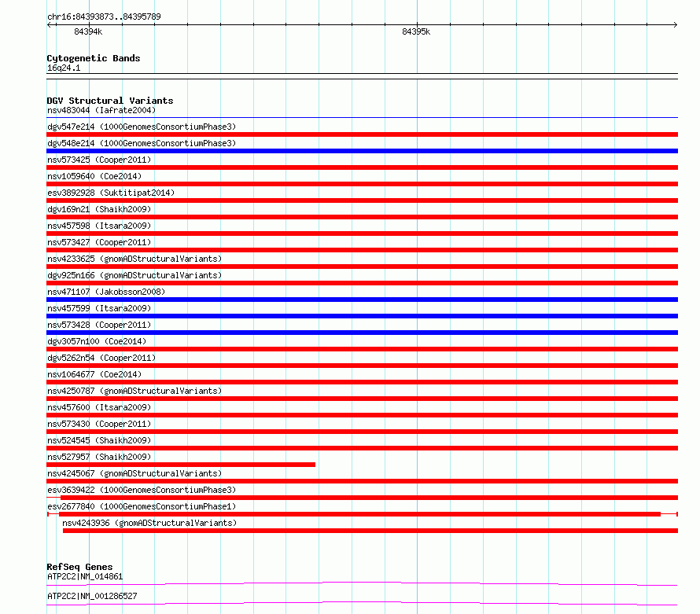Open the ATP2C2|NM_001286527 transcript label

pyautogui.click(x=92, y=596)
